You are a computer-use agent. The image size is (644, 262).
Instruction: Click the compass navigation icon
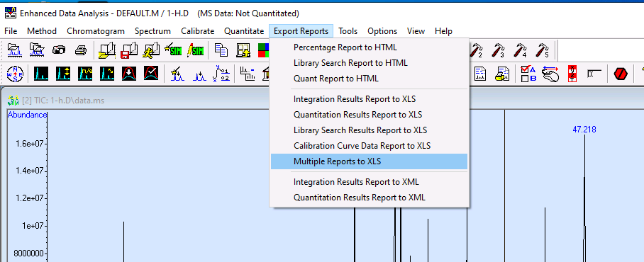(x=15, y=74)
